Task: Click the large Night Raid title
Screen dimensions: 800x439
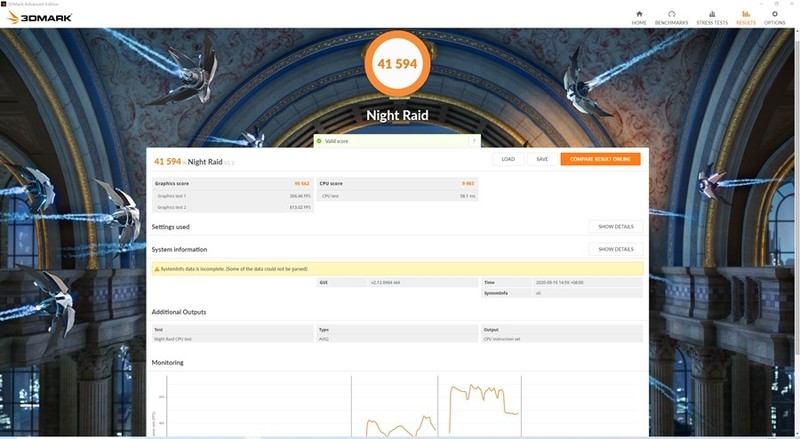Action: pos(397,115)
